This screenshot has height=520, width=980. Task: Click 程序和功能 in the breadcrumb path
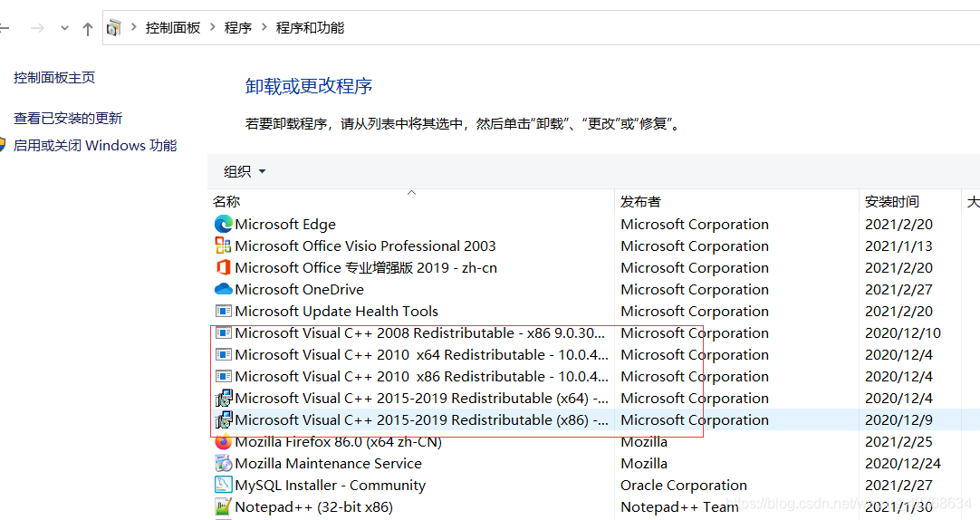(x=310, y=27)
